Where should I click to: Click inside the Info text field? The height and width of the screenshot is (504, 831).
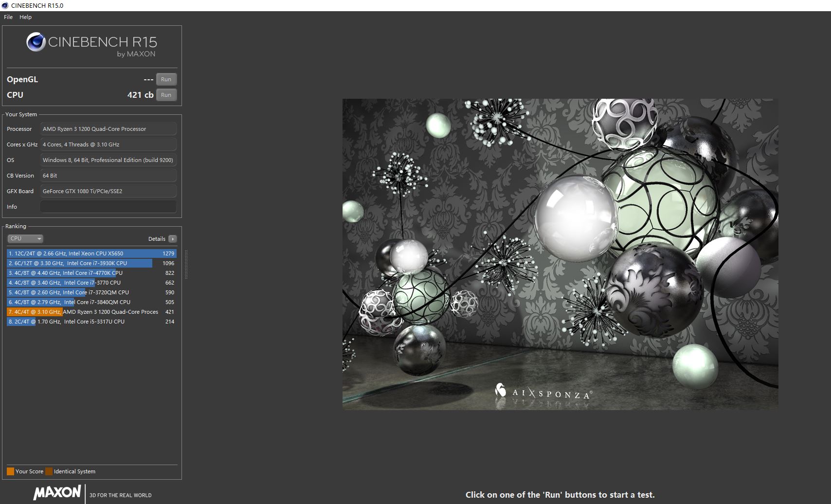tap(108, 207)
